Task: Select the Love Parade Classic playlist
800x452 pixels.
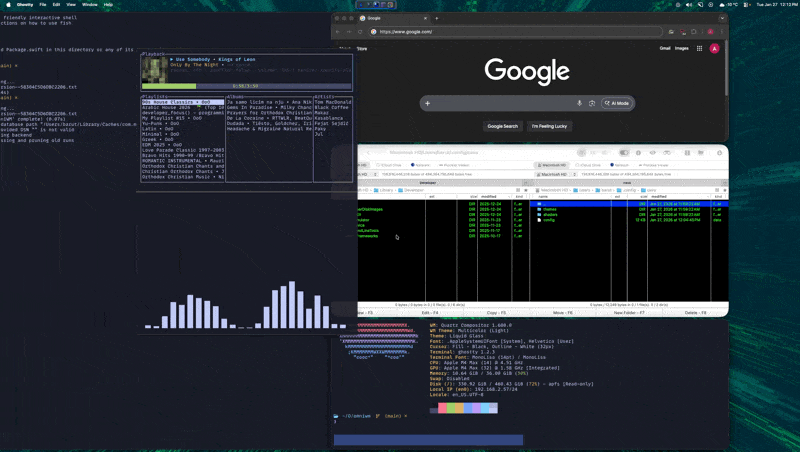Action: 183,150
